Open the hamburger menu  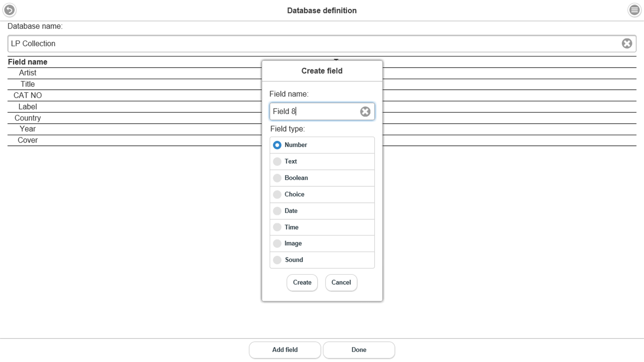634,10
